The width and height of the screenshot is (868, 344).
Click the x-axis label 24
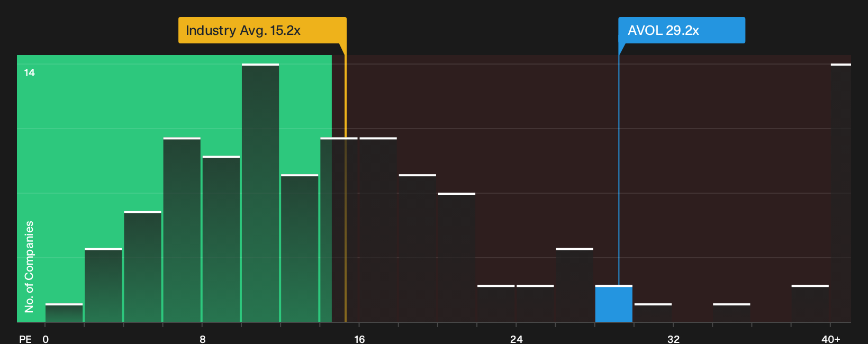pos(517,339)
